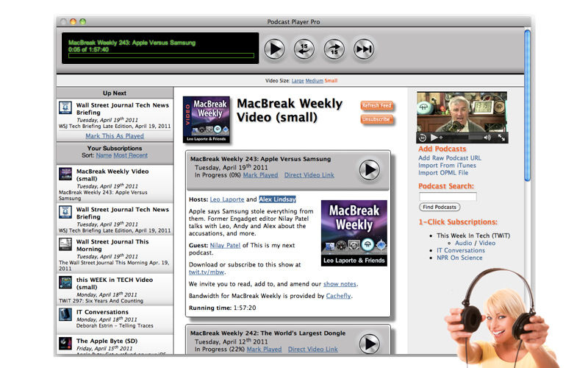Click Import OPML File
The image size is (588, 368).
[x=443, y=173]
